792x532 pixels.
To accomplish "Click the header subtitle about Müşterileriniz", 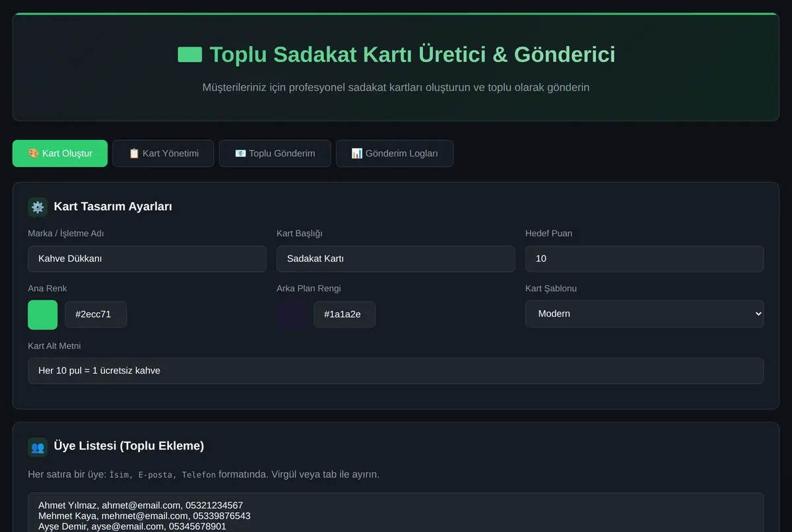I will 396,87.
